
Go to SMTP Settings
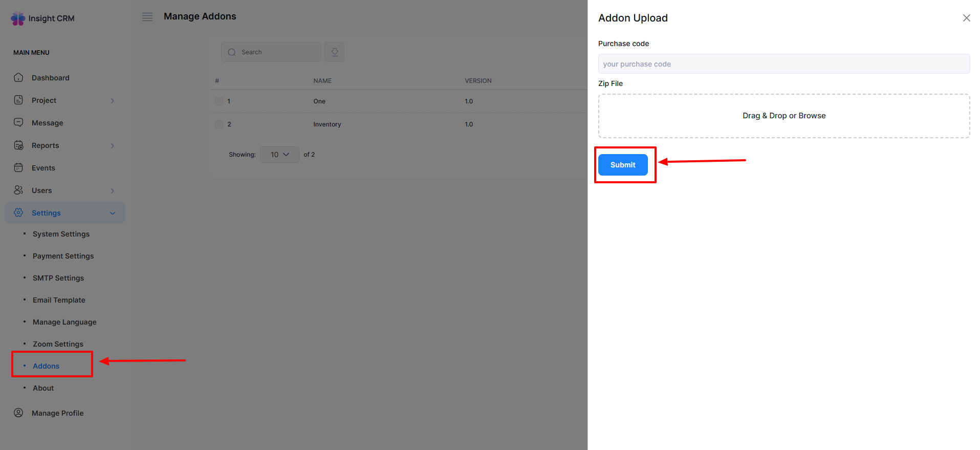(58, 278)
